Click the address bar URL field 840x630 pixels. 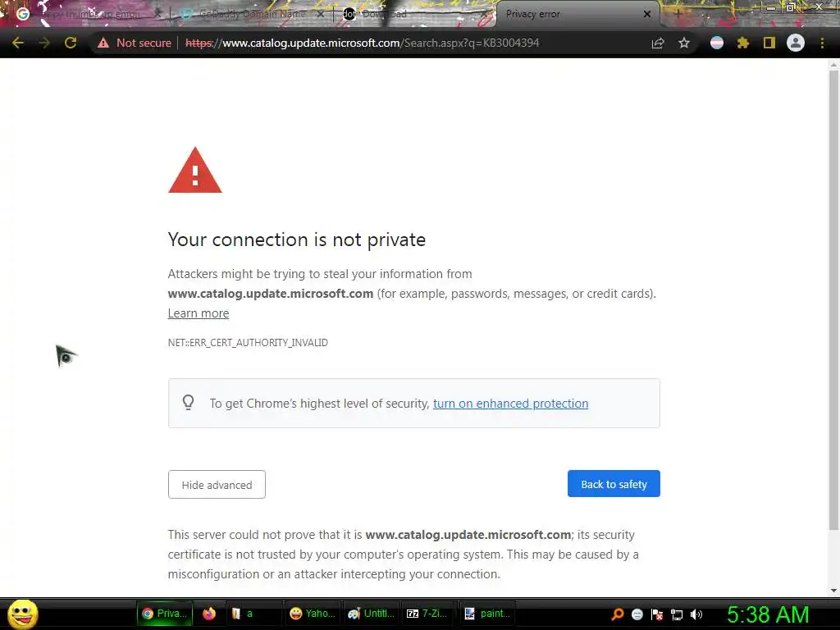pos(362,43)
